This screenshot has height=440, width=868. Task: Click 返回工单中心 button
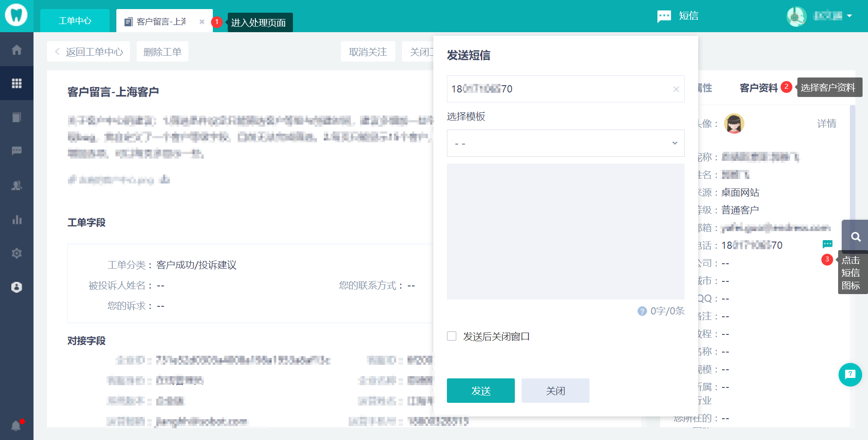tap(88, 52)
